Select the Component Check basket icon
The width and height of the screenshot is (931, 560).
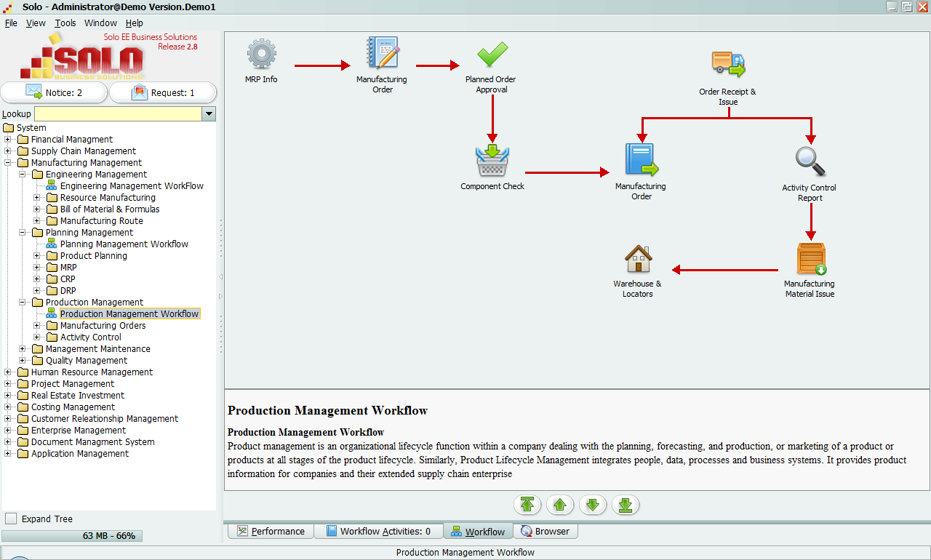point(492,161)
